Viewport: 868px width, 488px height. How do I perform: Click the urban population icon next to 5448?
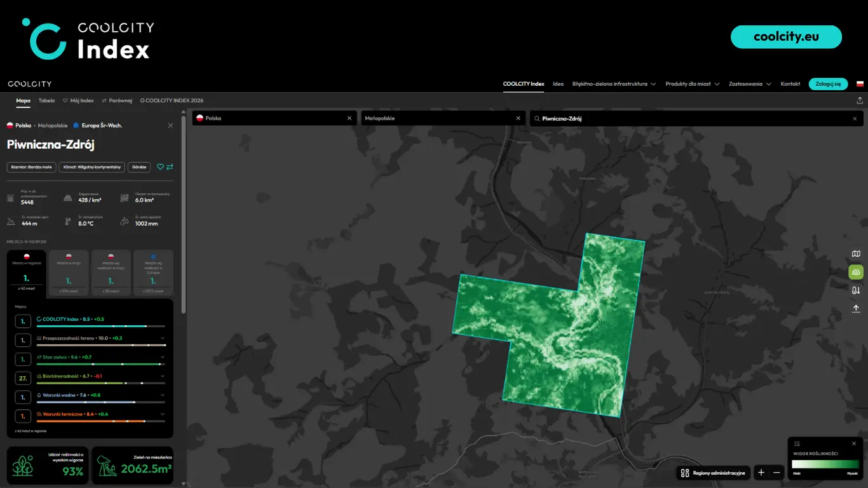point(10,198)
